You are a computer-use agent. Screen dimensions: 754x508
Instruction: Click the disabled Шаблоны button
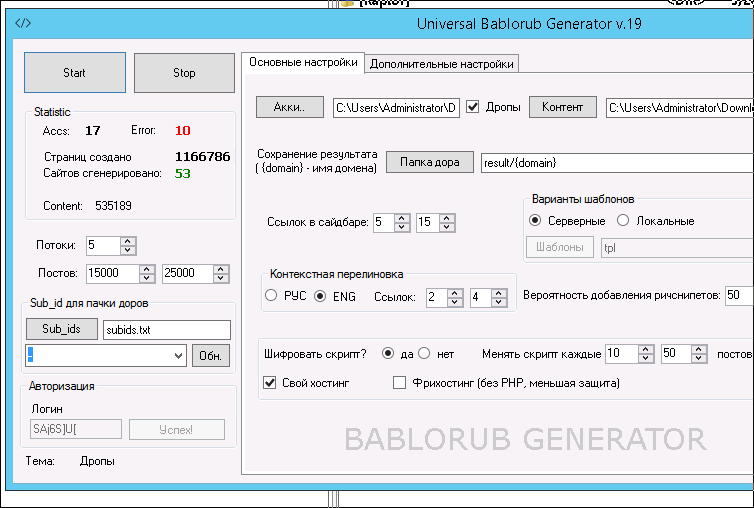(x=560, y=247)
